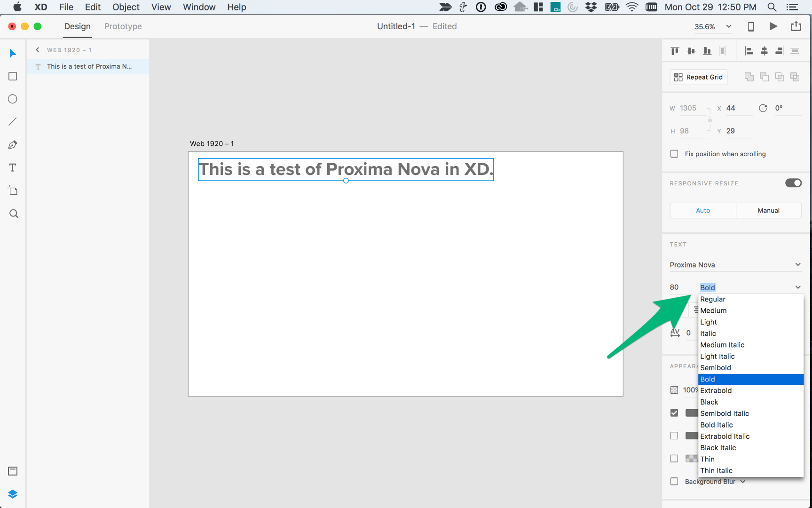Enable Fix position when scrolling checkbox
Image resolution: width=812 pixels, height=508 pixels.
pyautogui.click(x=674, y=154)
